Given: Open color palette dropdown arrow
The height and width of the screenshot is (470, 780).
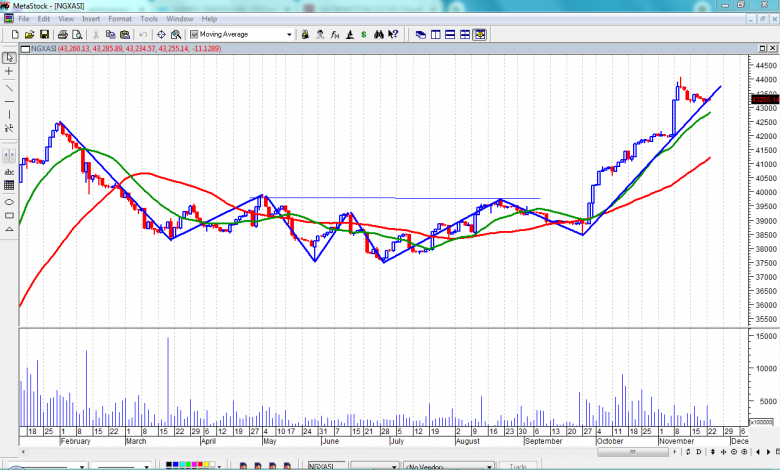Looking at the screenshot, I should (x=219, y=467).
